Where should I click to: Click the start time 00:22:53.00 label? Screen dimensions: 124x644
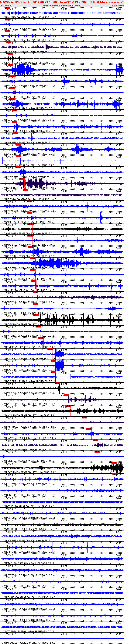coord(6,5)
